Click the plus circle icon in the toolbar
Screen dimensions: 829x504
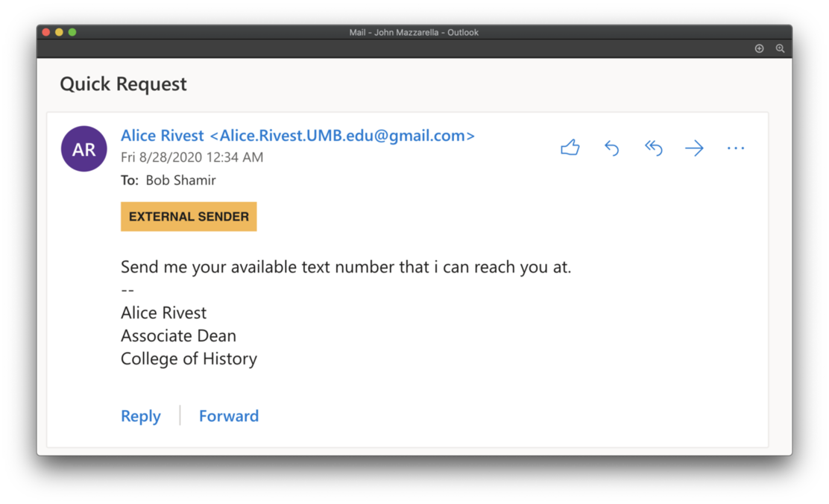tap(759, 48)
